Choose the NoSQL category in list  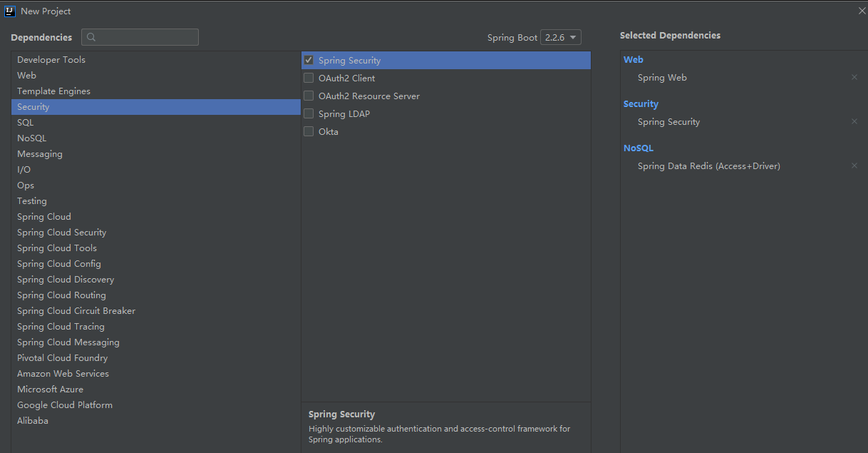point(156,138)
